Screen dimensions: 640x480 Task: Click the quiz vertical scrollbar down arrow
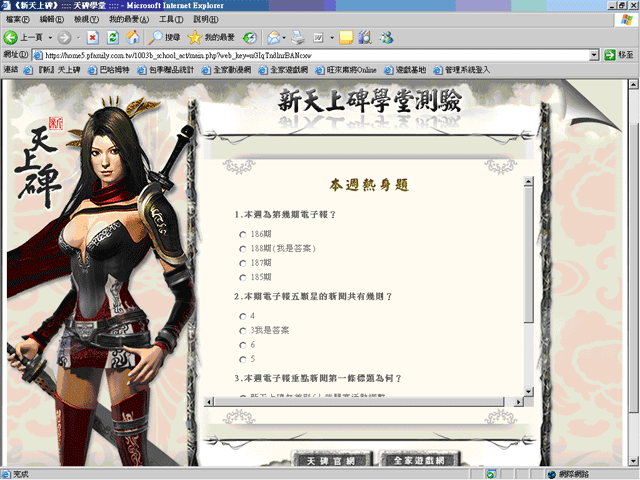pyautogui.click(x=529, y=390)
